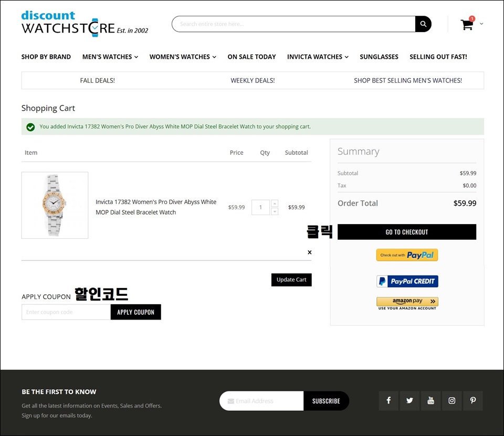
Task: Open Men's Watches menu
Action: pos(110,57)
